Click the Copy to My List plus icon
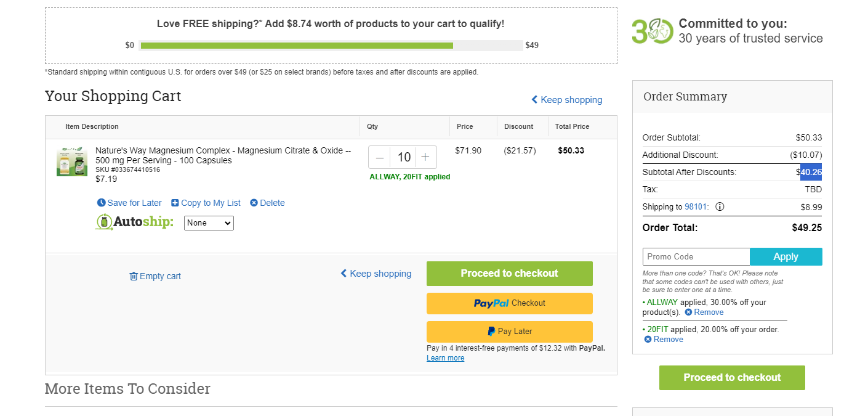868x416 pixels. [x=175, y=203]
